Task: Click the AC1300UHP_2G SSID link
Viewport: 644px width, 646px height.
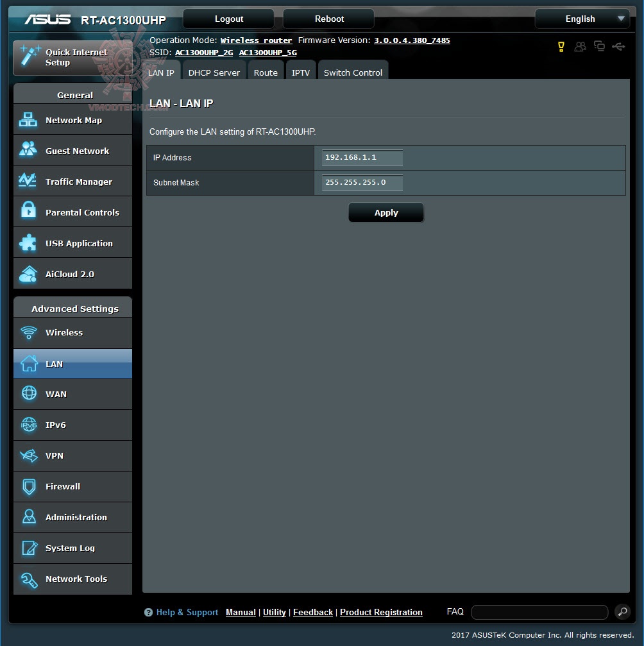Action: (x=204, y=53)
